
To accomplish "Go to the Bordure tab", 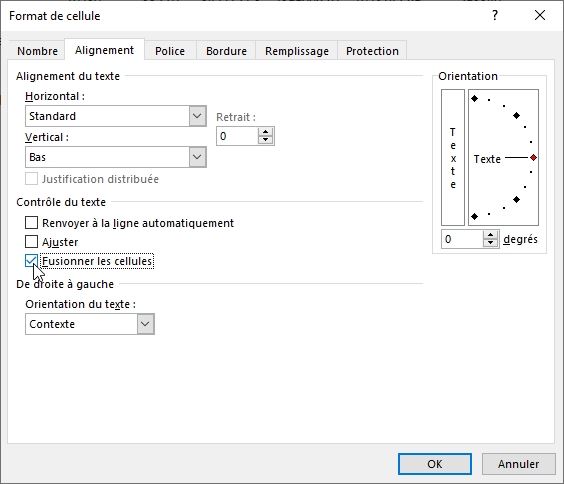I will 226,51.
